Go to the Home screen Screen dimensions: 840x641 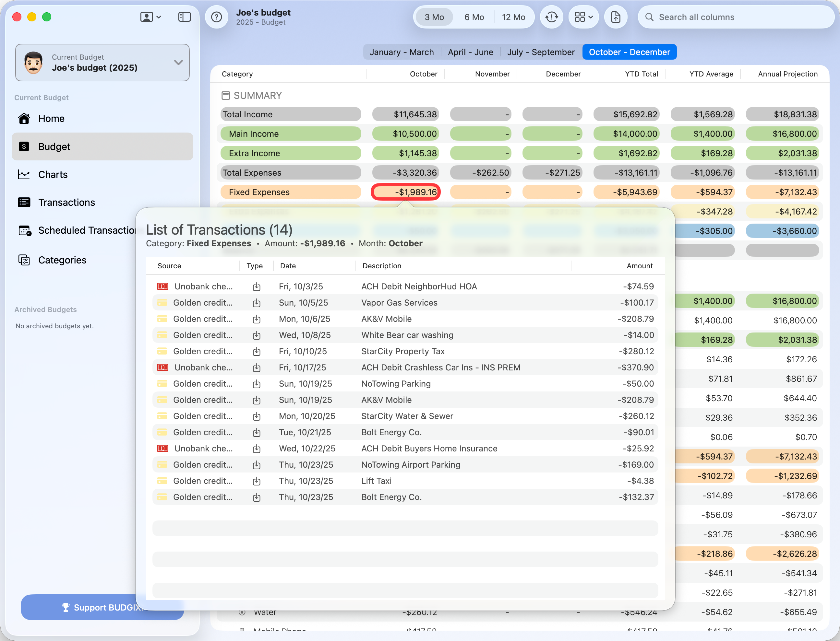coord(51,118)
